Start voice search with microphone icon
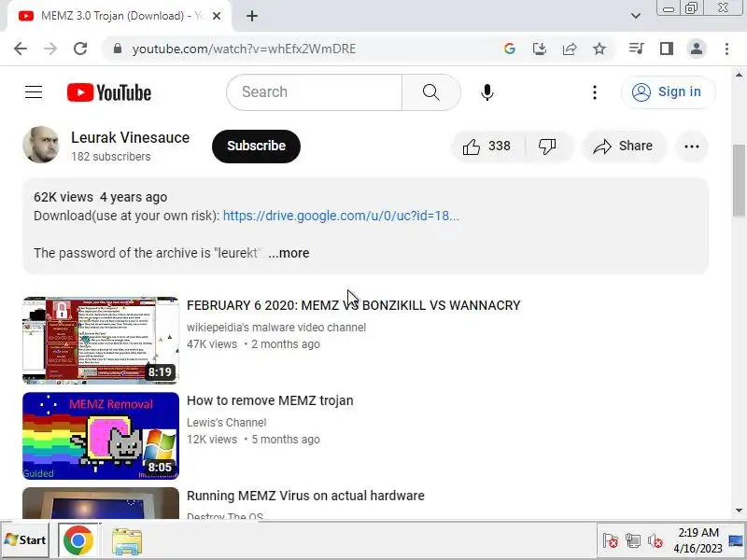Viewport: 747px width, 560px height. tap(486, 91)
